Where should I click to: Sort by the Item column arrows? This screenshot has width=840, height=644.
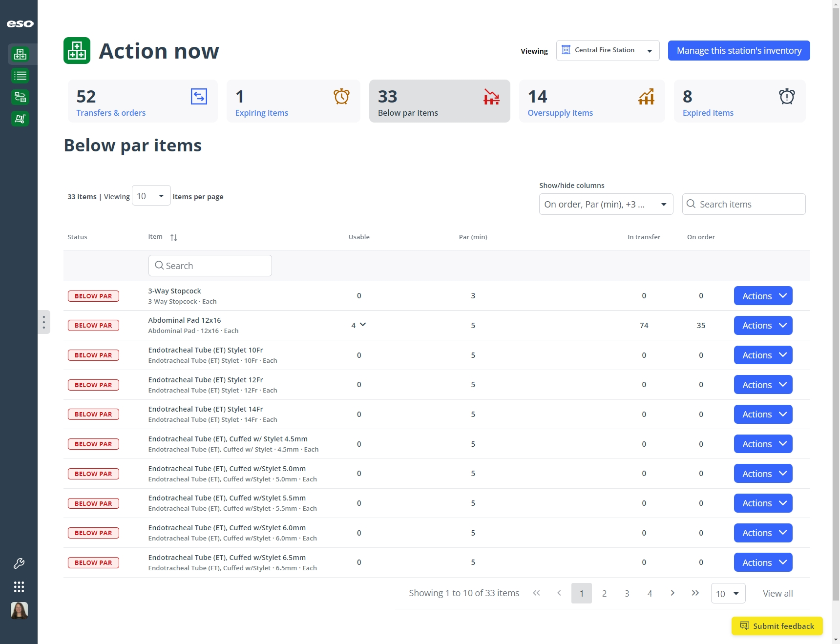point(174,238)
